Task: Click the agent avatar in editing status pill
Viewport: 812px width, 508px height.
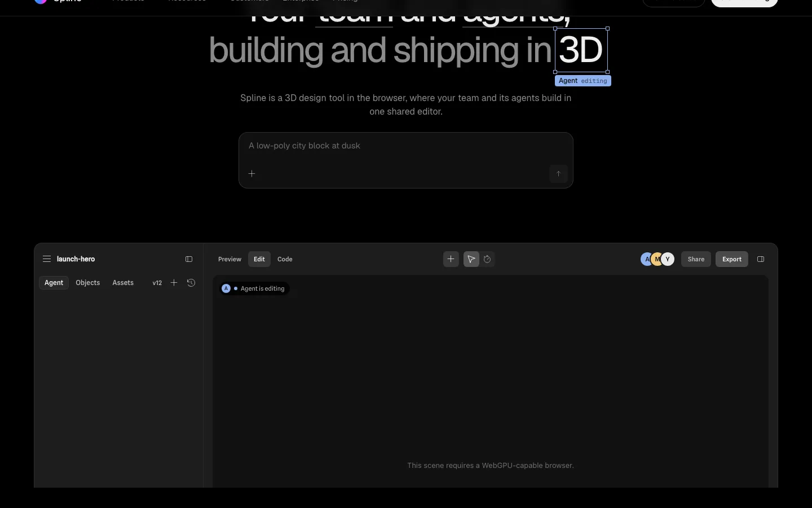Action: click(x=226, y=288)
